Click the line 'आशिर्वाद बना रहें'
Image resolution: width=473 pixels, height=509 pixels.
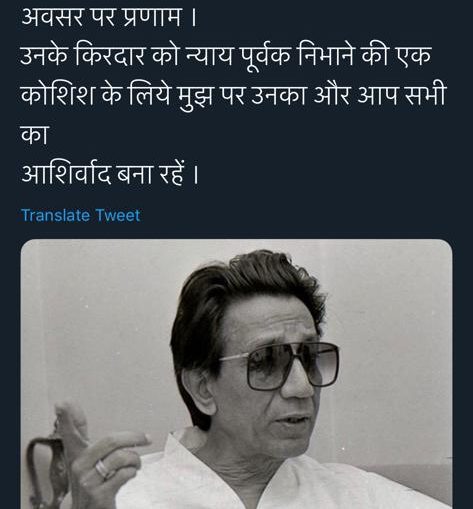click(110, 174)
